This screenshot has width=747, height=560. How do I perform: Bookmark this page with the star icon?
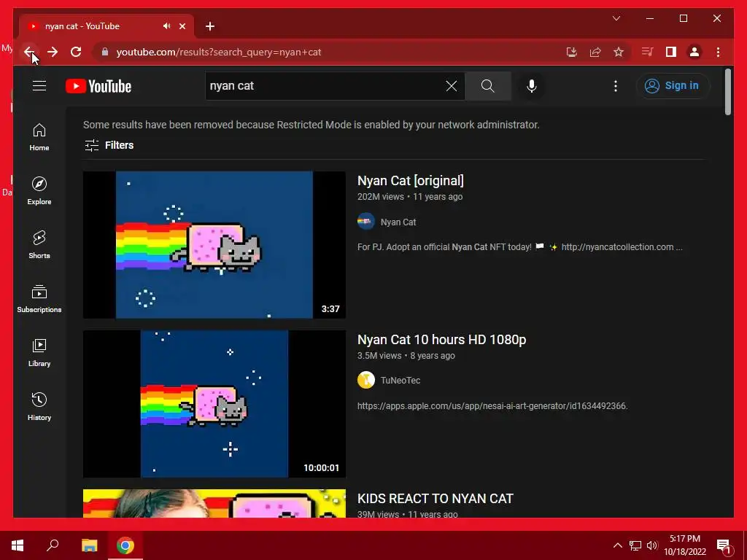pyautogui.click(x=619, y=52)
